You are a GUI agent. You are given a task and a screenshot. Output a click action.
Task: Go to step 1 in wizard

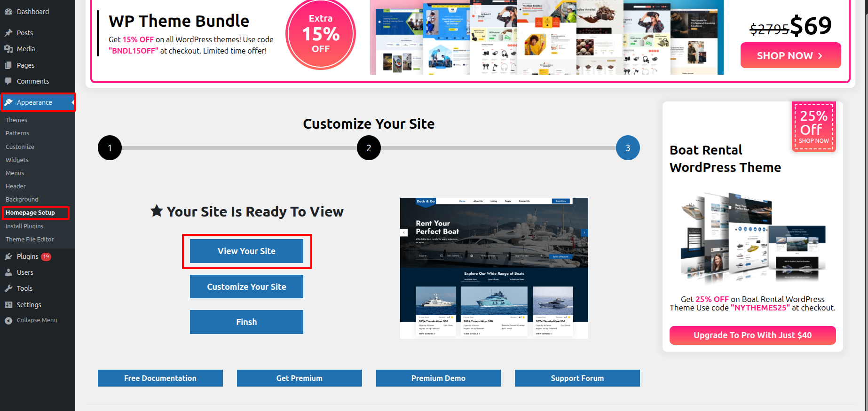pyautogui.click(x=110, y=148)
